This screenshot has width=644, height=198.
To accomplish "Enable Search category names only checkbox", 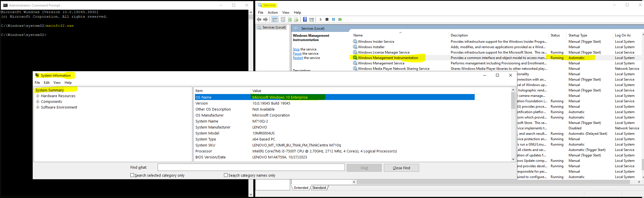I will pos(226,175).
